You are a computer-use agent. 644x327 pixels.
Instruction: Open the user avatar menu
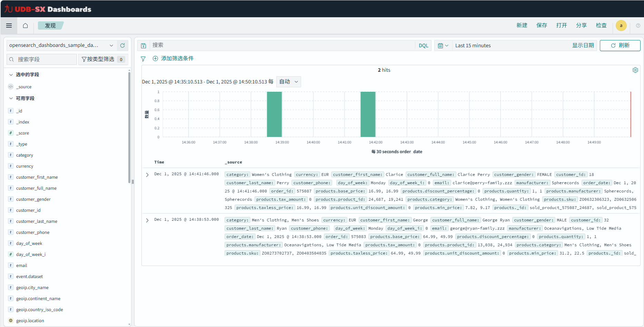(621, 26)
